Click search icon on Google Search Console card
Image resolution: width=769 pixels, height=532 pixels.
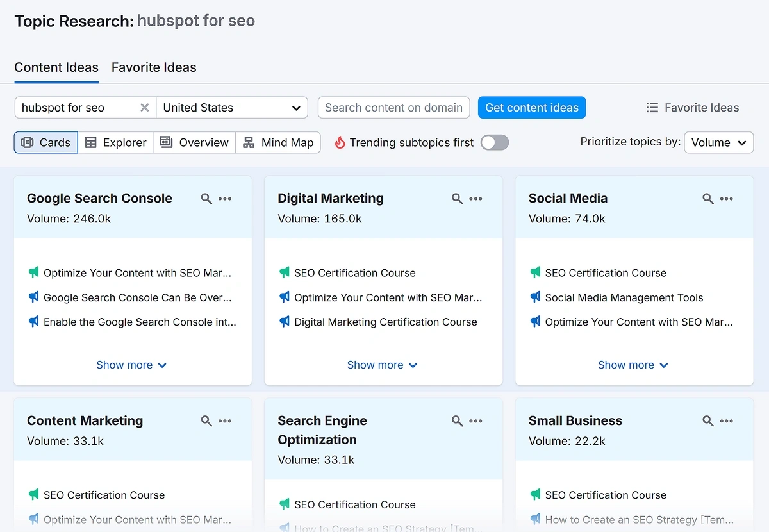tap(206, 199)
